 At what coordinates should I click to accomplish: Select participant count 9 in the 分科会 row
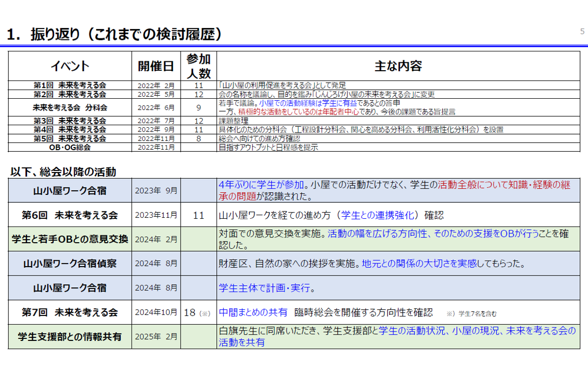tap(199, 108)
